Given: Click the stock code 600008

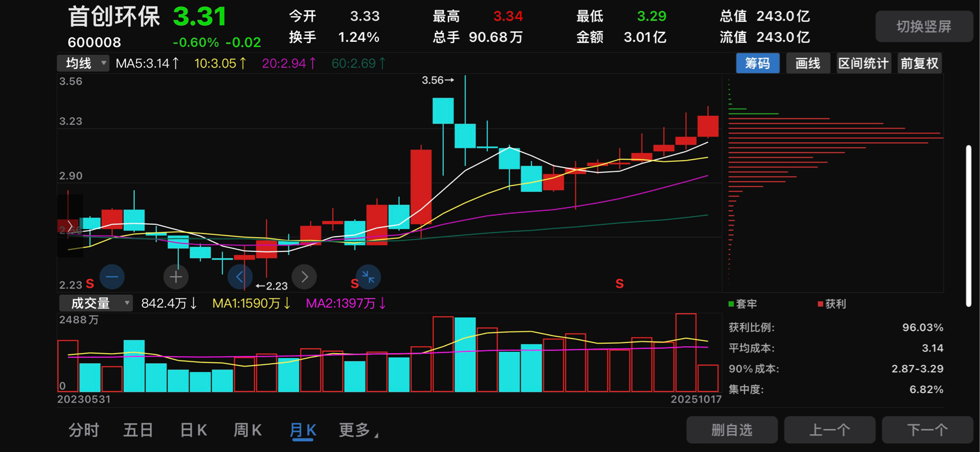Looking at the screenshot, I should [94, 42].
